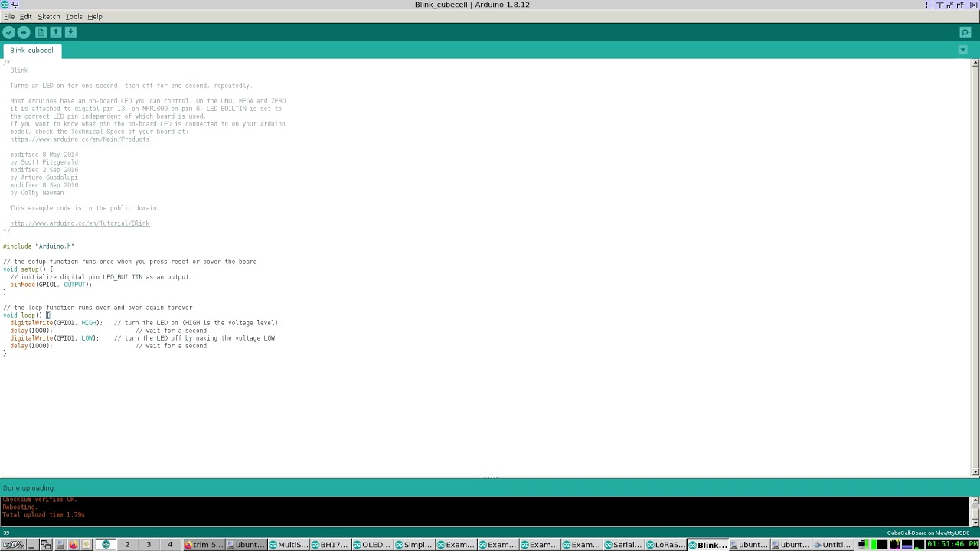
Task: Click the fullscreen icon in the title bar
Action: coord(929,5)
